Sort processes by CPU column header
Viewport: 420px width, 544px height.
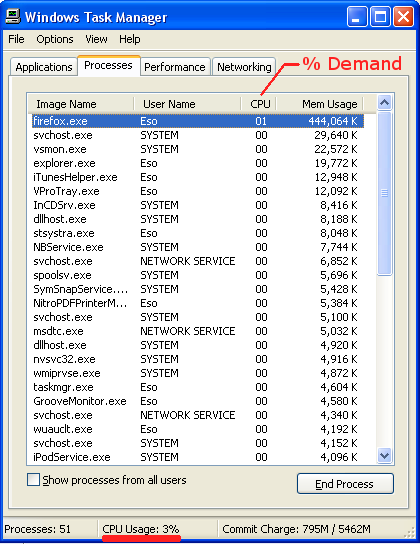click(259, 104)
